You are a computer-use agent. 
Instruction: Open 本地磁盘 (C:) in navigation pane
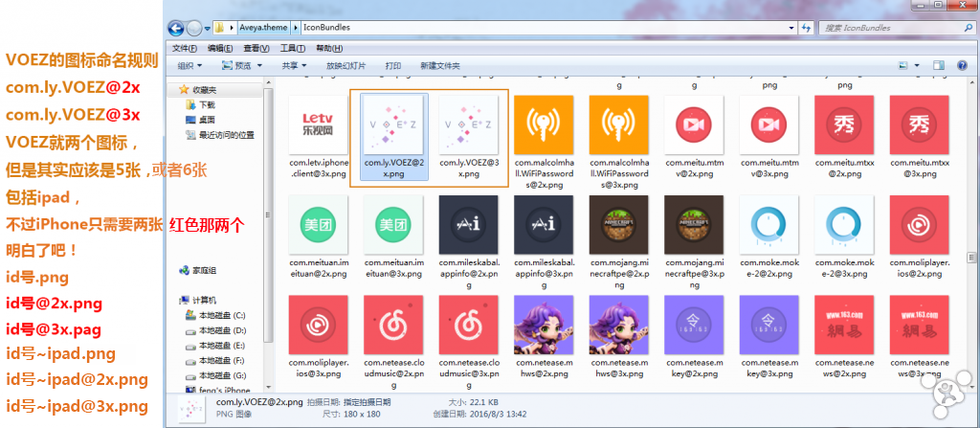point(215,315)
